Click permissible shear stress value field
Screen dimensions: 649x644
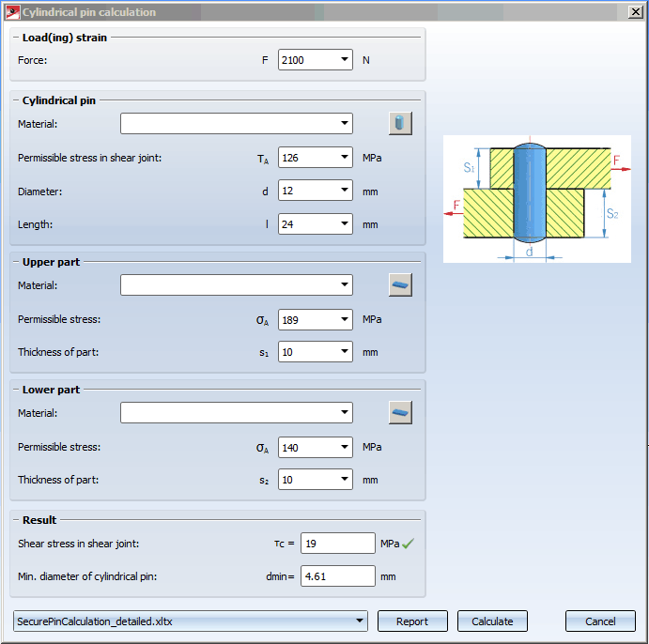tap(306, 158)
